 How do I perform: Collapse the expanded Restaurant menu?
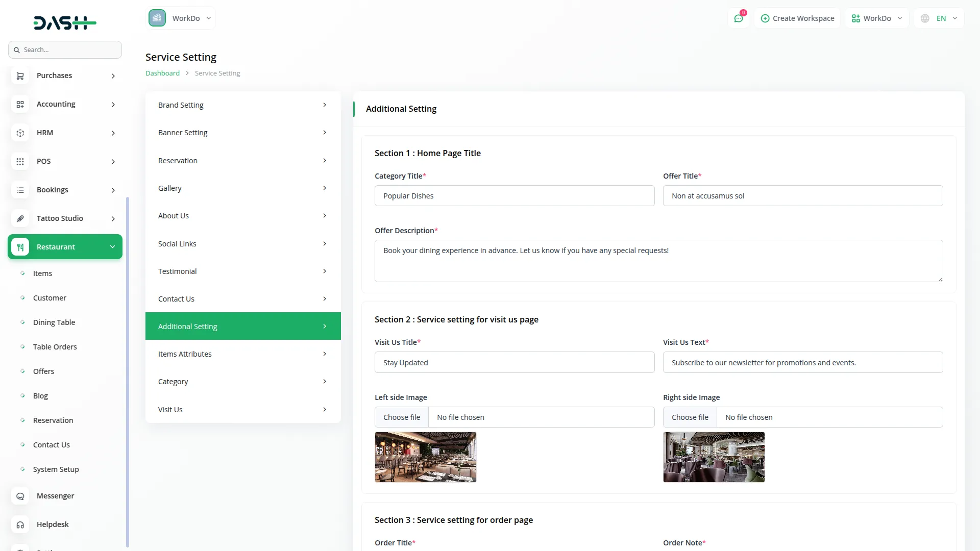(112, 247)
